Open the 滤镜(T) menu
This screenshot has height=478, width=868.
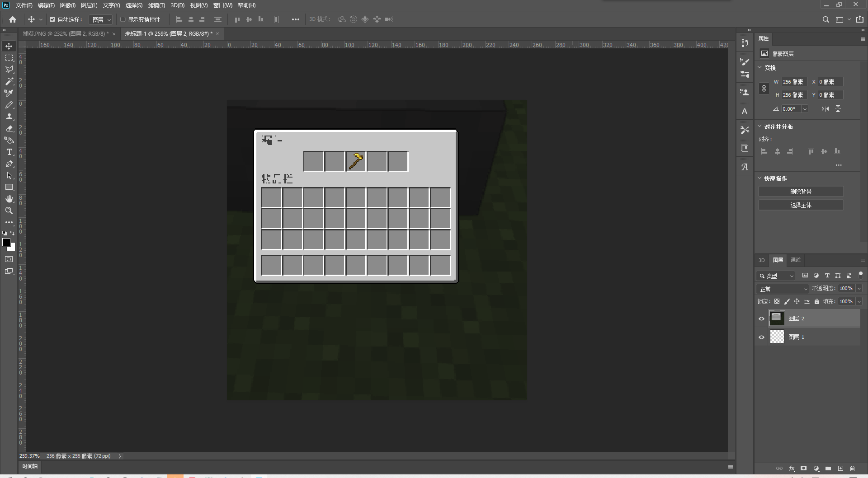pos(156,5)
